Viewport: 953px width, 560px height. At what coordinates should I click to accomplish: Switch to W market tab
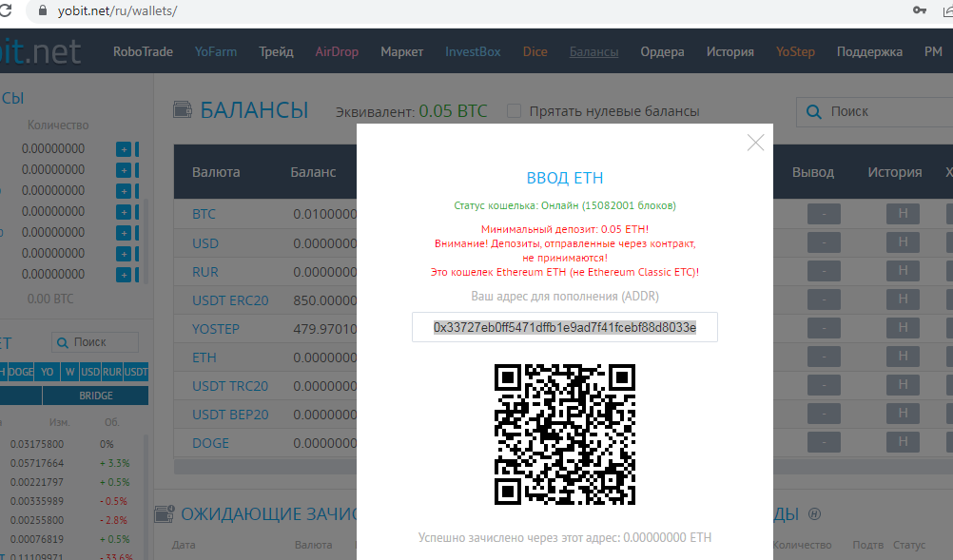click(69, 372)
